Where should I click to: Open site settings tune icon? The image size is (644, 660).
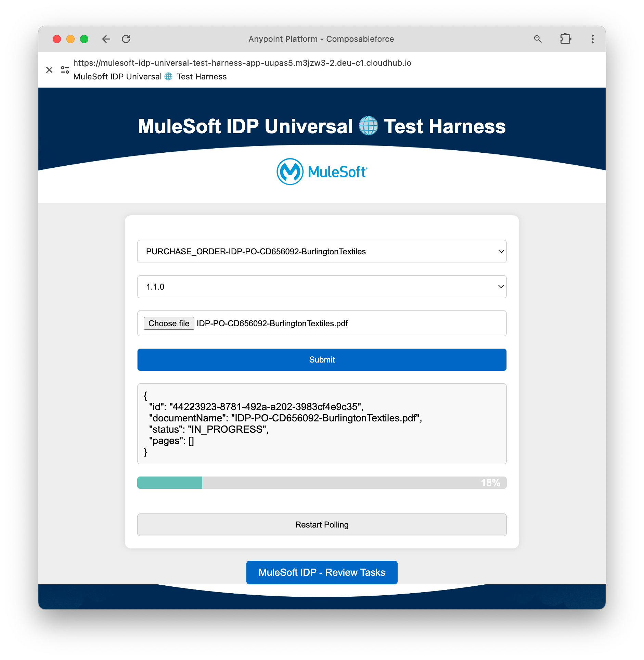click(x=65, y=70)
